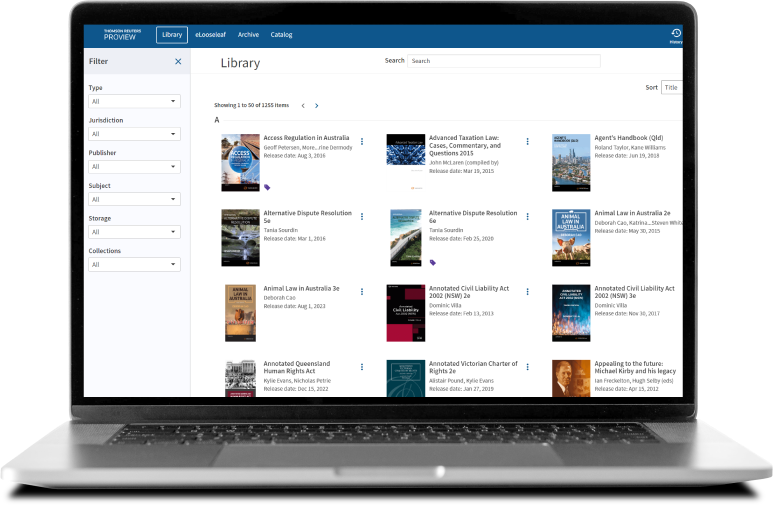Screen dimensions: 773x505
Task: Switch to the eLooseleaf tab
Action: 211,34
